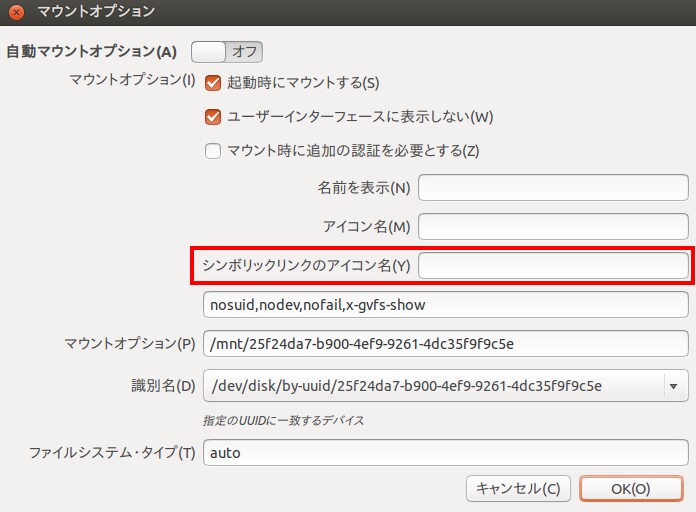
Task: Click the ファイルシステム・タイプ auto field
Action: pos(446,452)
